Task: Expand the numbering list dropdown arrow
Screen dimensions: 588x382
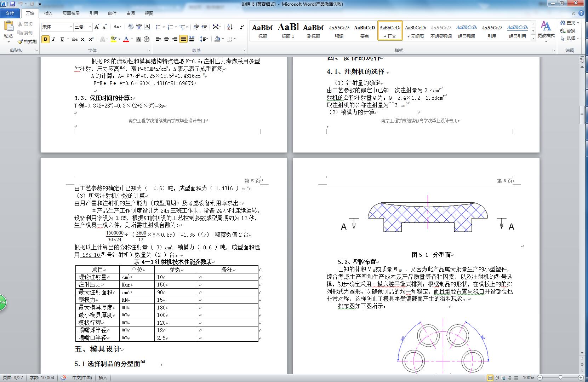Action: tap(176, 27)
